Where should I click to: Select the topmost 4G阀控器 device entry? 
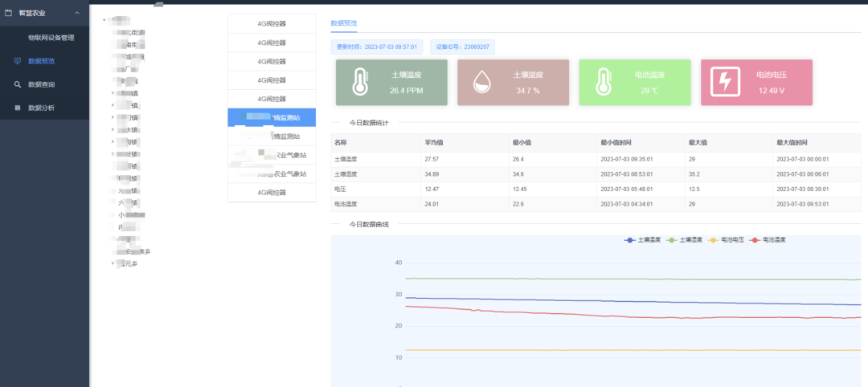(272, 24)
